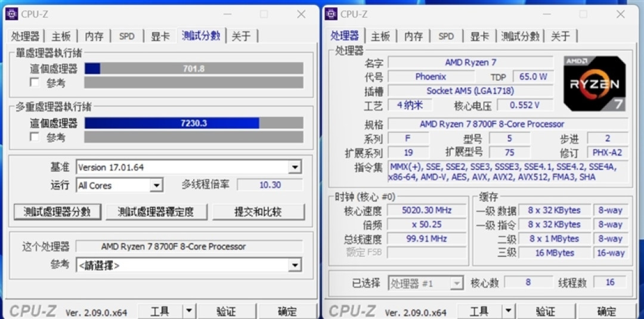Viewport: 644px width, 319px height.
Task: Click the 确定 button in right window
Action: coord(607,312)
